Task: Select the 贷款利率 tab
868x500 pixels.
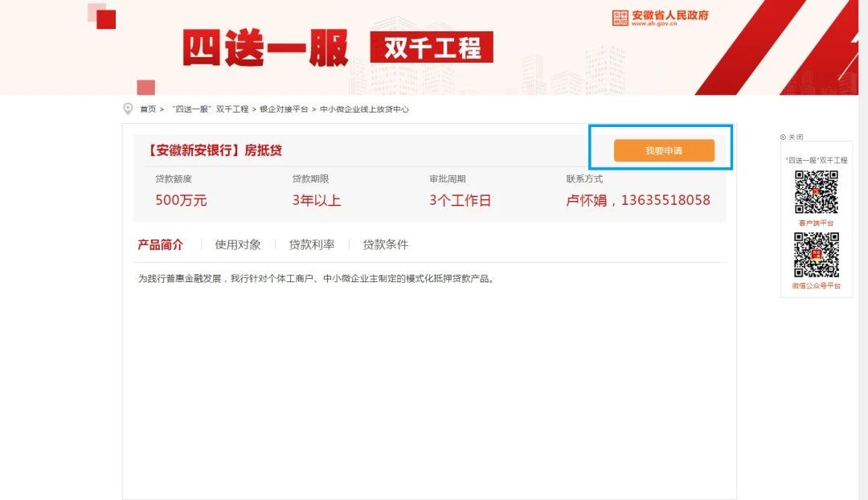Action: point(312,244)
